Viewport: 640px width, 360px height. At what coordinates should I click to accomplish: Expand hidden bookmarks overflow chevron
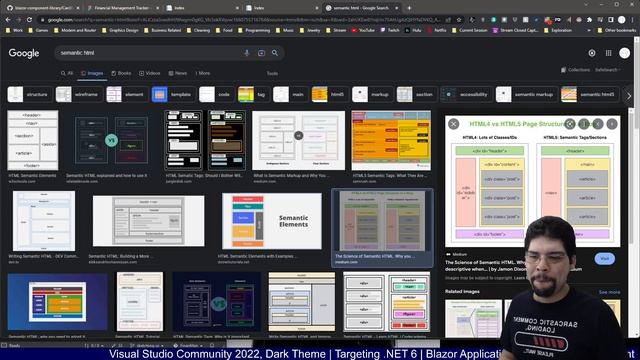[589, 30]
